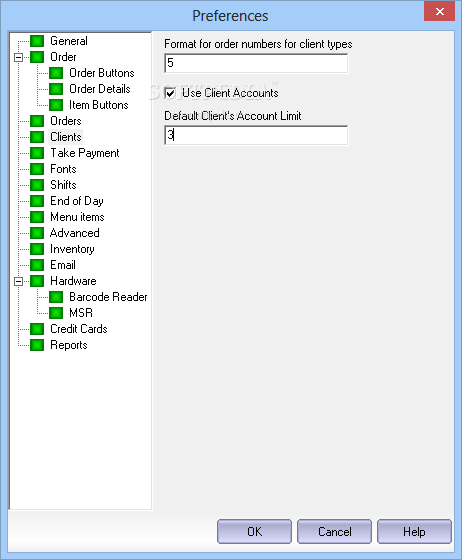The width and height of the screenshot is (462, 560).
Task: Select Email settings entry
Action: click(x=63, y=265)
